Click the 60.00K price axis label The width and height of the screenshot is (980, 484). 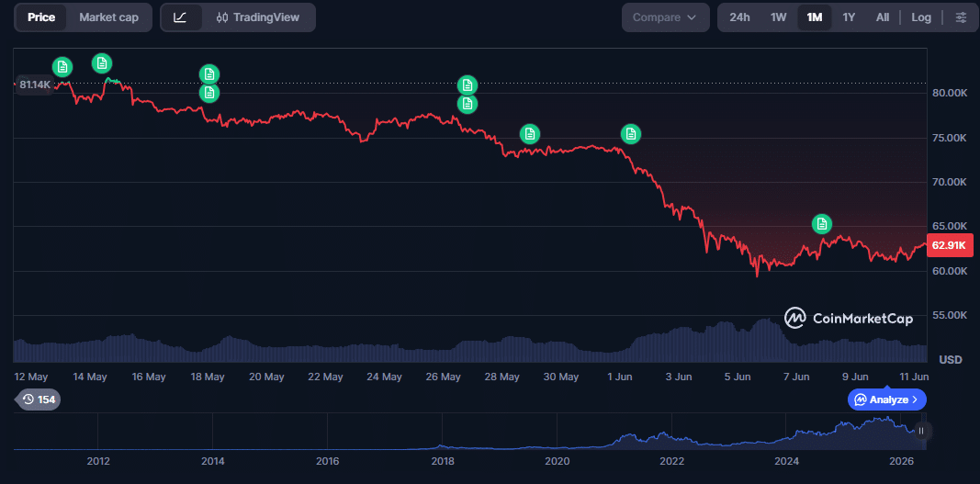[x=949, y=271]
